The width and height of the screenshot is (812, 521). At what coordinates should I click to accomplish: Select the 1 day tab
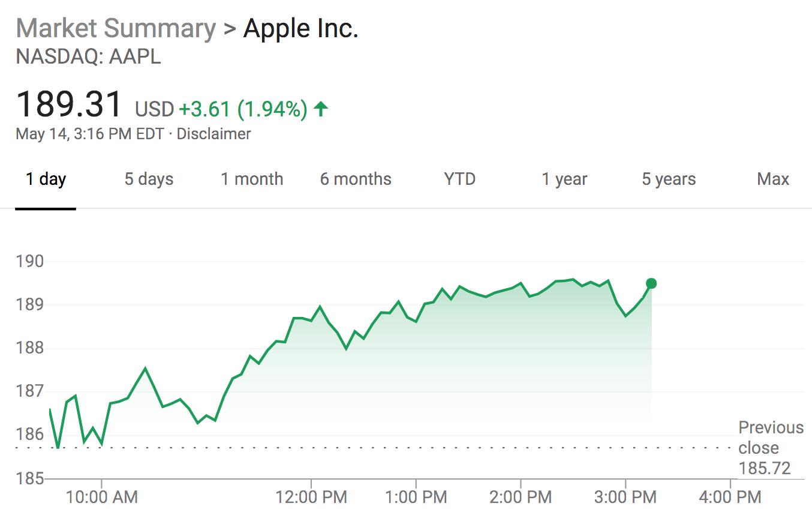(46, 179)
